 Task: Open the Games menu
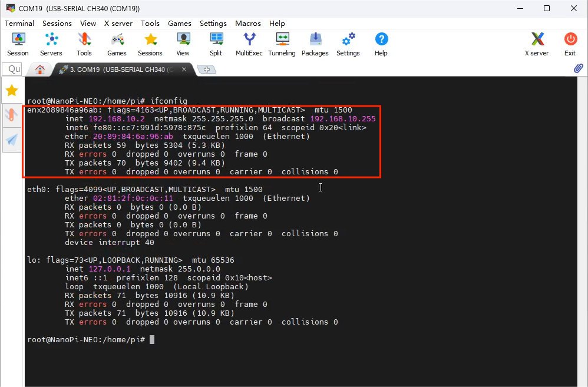(180, 23)
